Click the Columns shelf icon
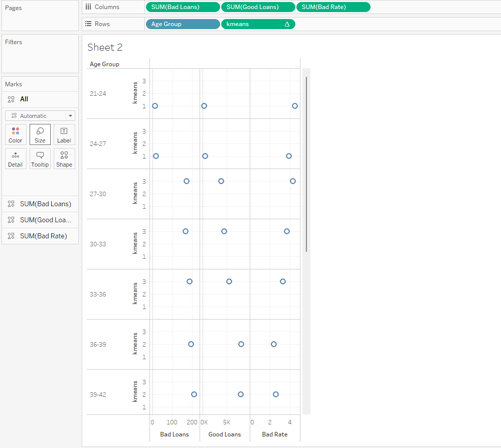 (88, 7)
